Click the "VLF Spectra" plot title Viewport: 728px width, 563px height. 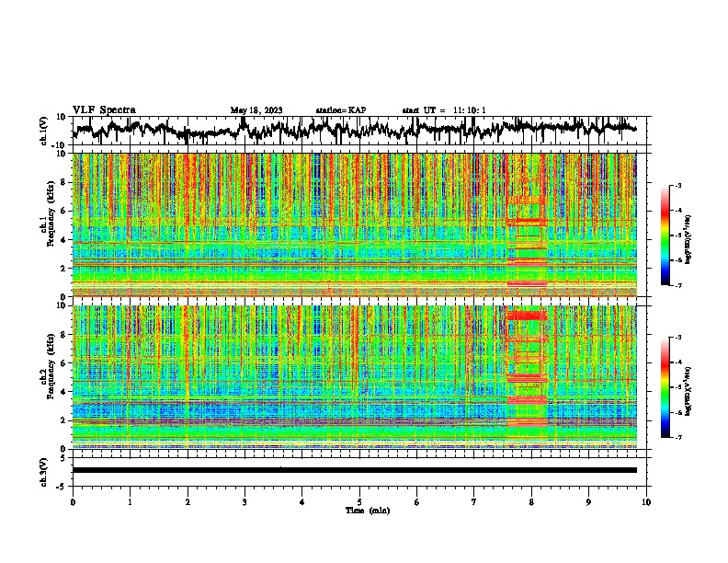(x=104, y=110)
